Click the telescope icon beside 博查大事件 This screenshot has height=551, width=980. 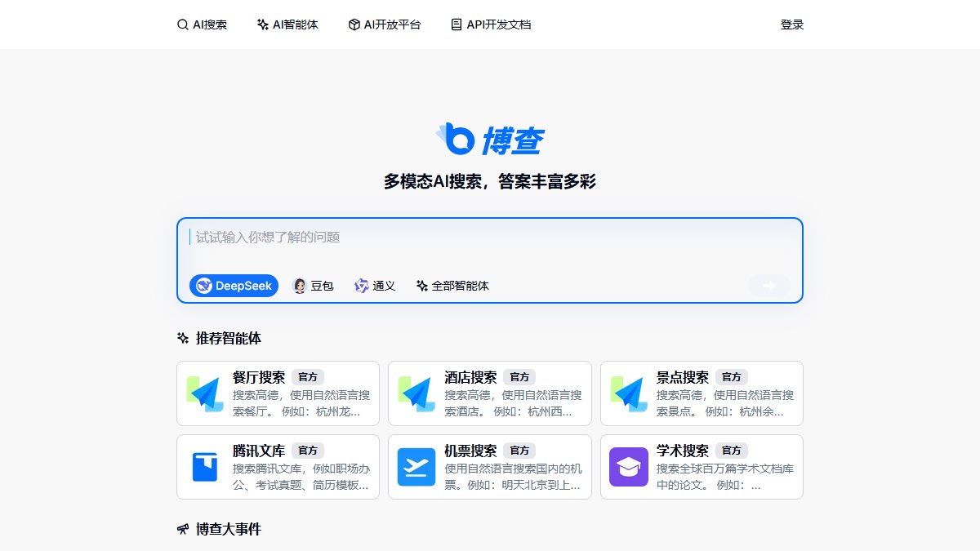click(x=183, y=529)
